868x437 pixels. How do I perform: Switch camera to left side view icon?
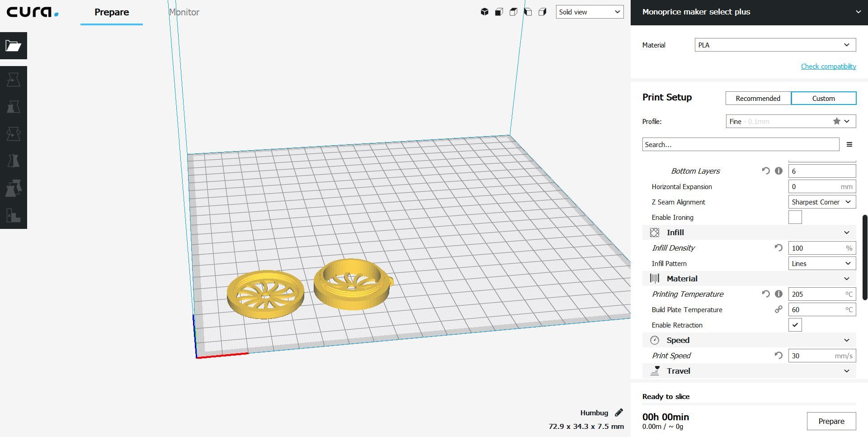[528, 12]
